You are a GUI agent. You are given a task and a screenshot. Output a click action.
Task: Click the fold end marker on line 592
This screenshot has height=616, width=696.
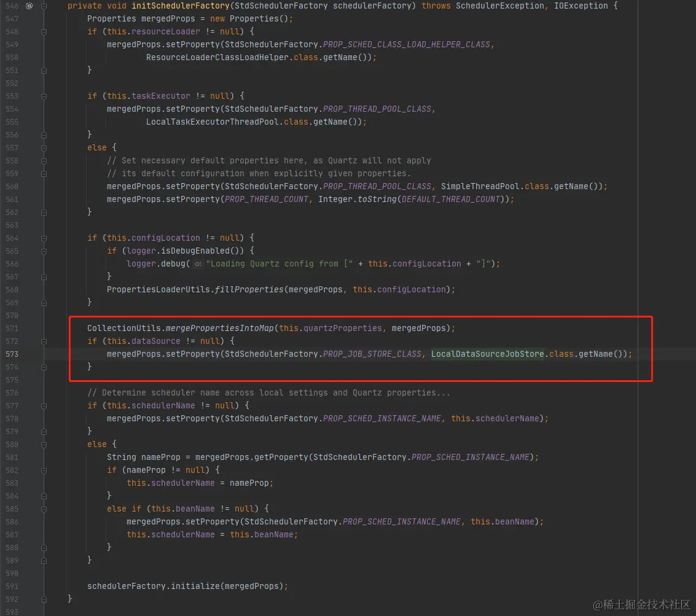pyautogui.click(x=44, y=599)
